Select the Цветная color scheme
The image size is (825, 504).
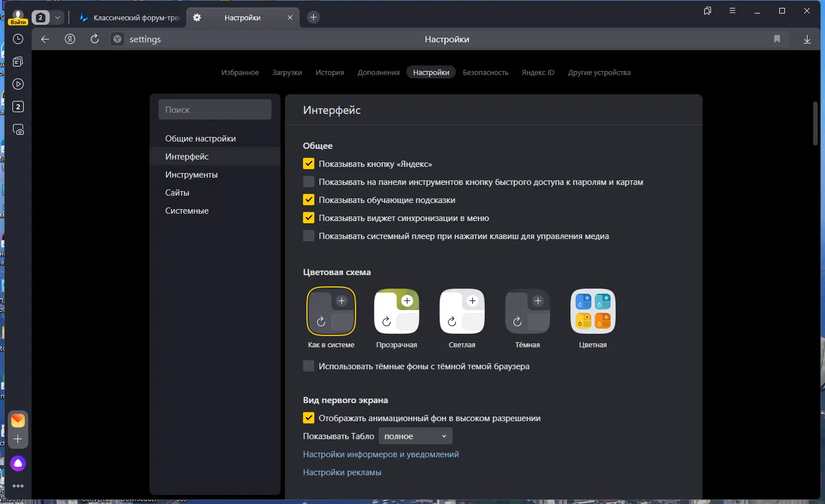pos(593,312)
